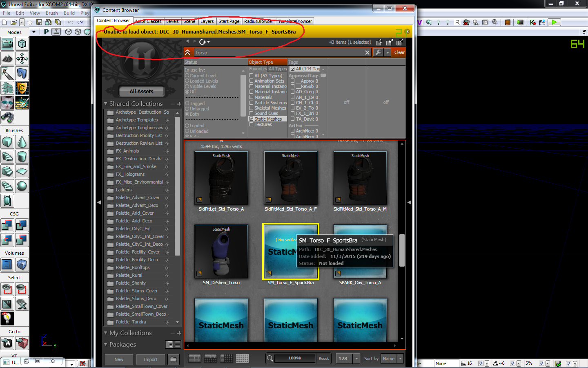Open the Levels tab
The width and height of the screenshot is (588, 368).
coord(172,21)
